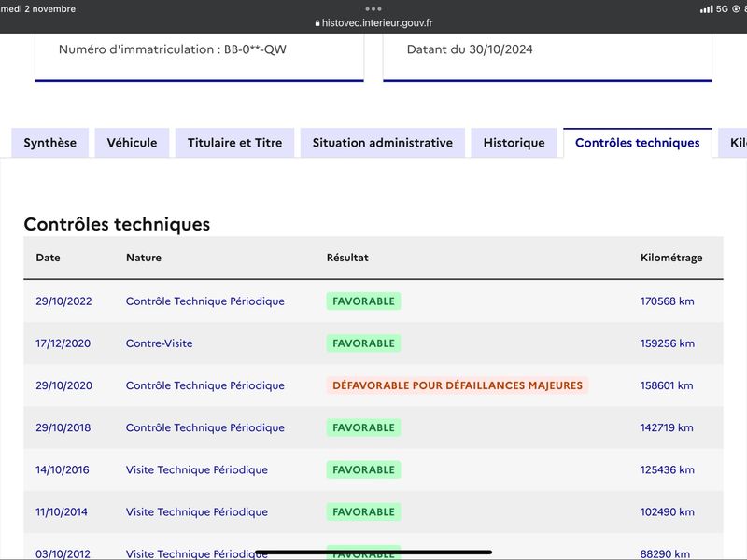Tap the histovec.interieur.gouv.fr address bar
The image size is (747, 560).
pyautogui.click(x=373, y=22)
